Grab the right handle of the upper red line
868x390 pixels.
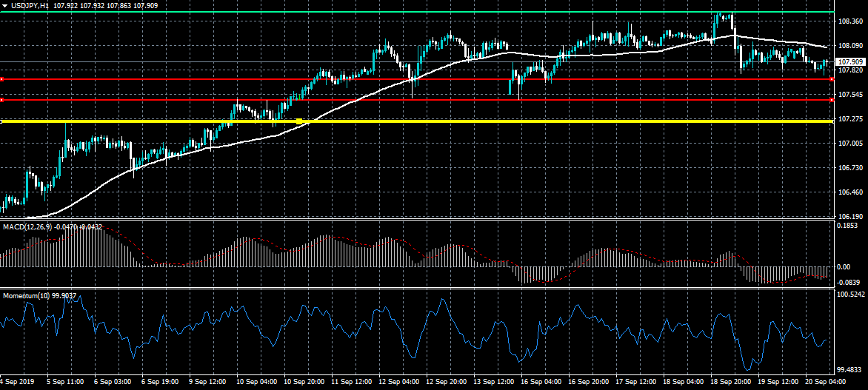point(832,80)
